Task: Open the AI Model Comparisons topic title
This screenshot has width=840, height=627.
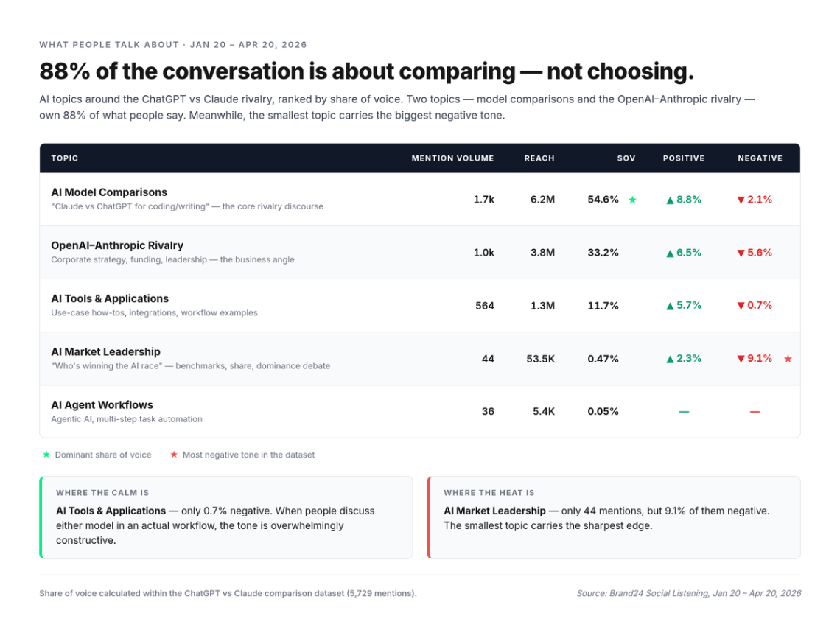Action: pos(109,192)
